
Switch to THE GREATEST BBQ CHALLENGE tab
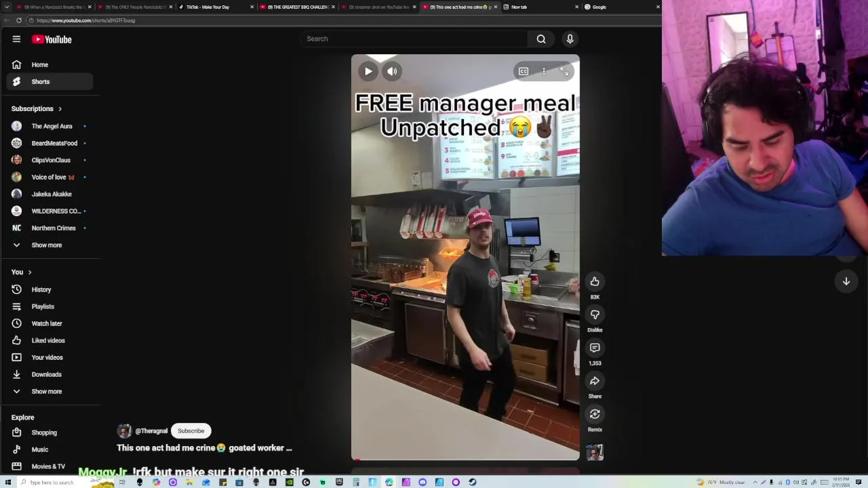(296, 7)
